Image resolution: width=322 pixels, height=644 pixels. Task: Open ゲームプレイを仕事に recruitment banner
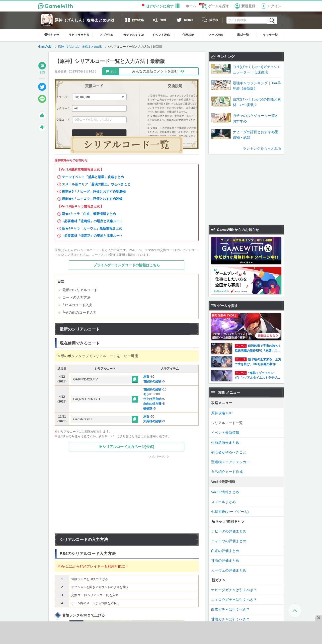[246, 280]
